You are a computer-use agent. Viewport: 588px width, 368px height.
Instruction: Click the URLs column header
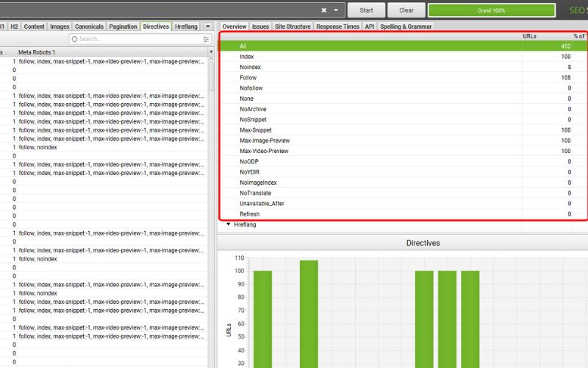pyautogui.click(x=529, y=36)
